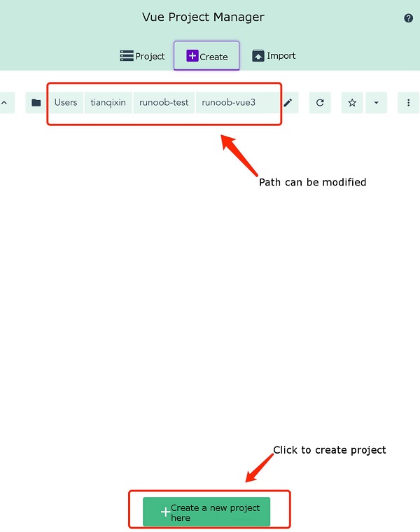Click the plus icon in green button

coord(165,512)
